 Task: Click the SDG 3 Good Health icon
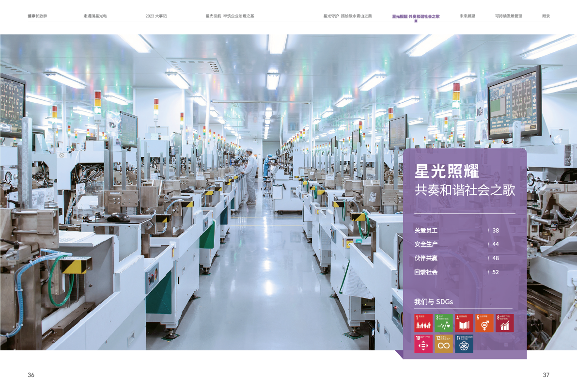coord(444,323)
